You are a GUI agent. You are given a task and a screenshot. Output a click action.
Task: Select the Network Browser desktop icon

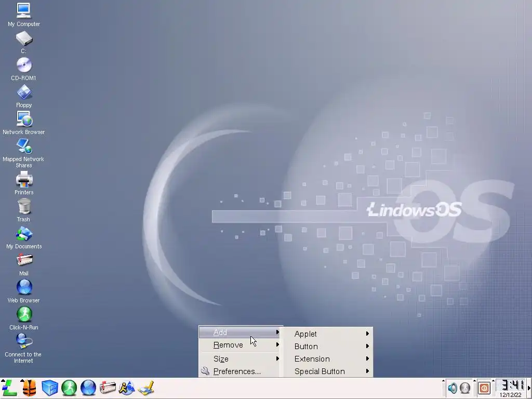point(24,123)
